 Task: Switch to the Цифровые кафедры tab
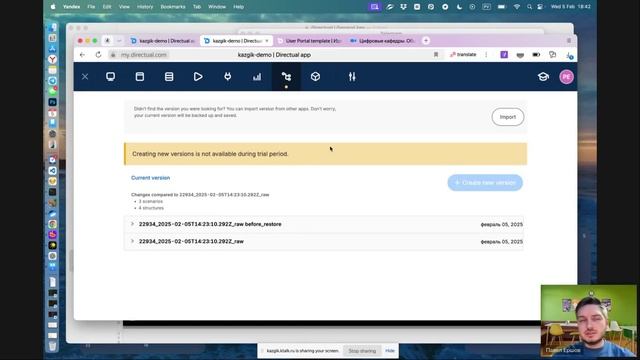(x=382, y=41)
